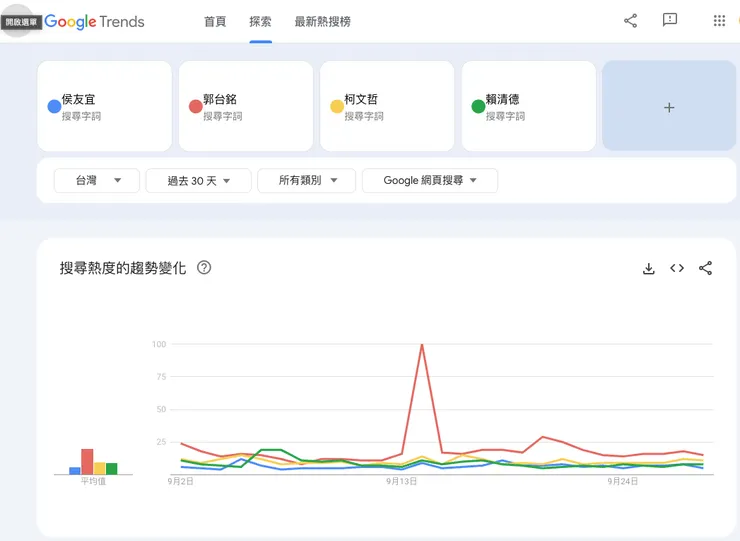
Task: Open the 過去 30 天 time range dropdown
Action: 198,180
